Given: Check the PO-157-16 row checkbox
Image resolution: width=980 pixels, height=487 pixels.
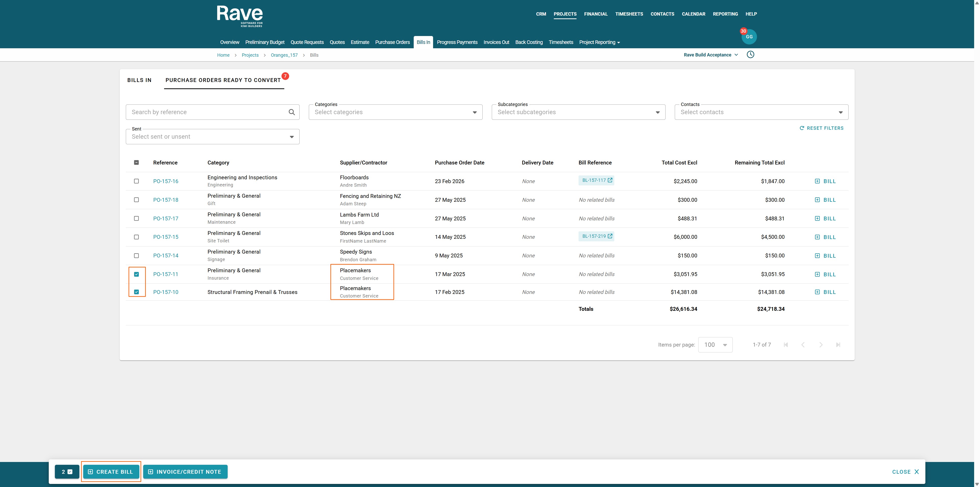Looking at the screenshot, I should point(137,181).
